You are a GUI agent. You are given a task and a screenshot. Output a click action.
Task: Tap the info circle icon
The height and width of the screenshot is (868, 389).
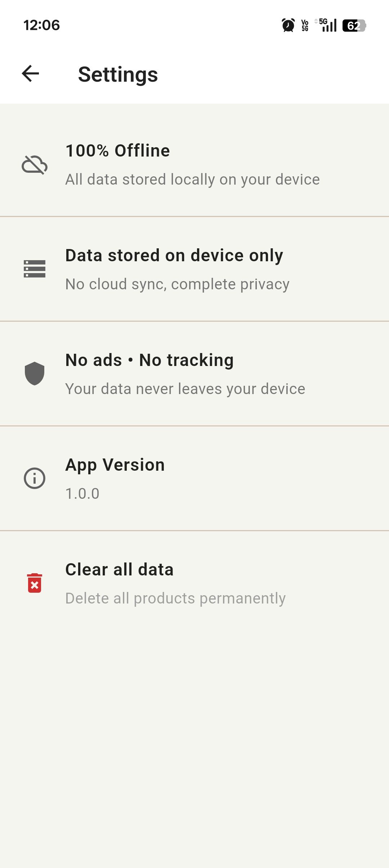point(35,478)
